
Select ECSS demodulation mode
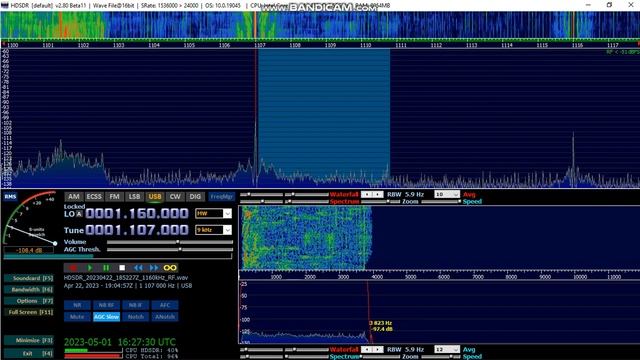94,197
